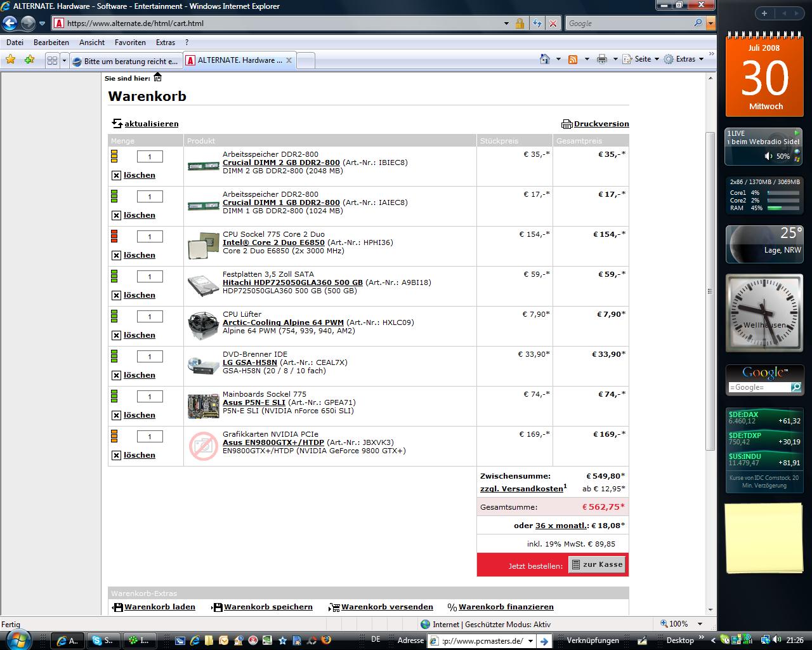Open the Print options dropdown arrow
Image resolution: width=812 pixels, height=650 pixels.
click(615, 59)
